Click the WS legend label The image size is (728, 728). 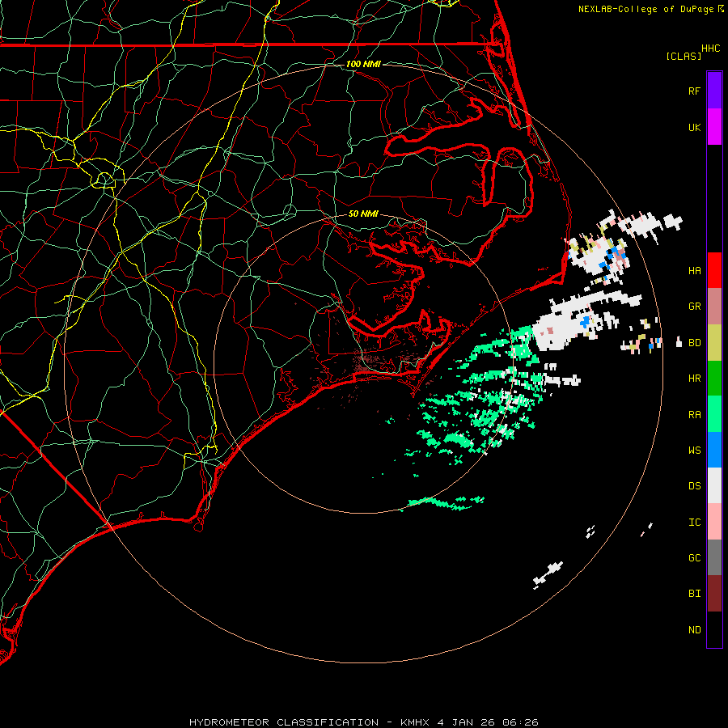(694, 450)
